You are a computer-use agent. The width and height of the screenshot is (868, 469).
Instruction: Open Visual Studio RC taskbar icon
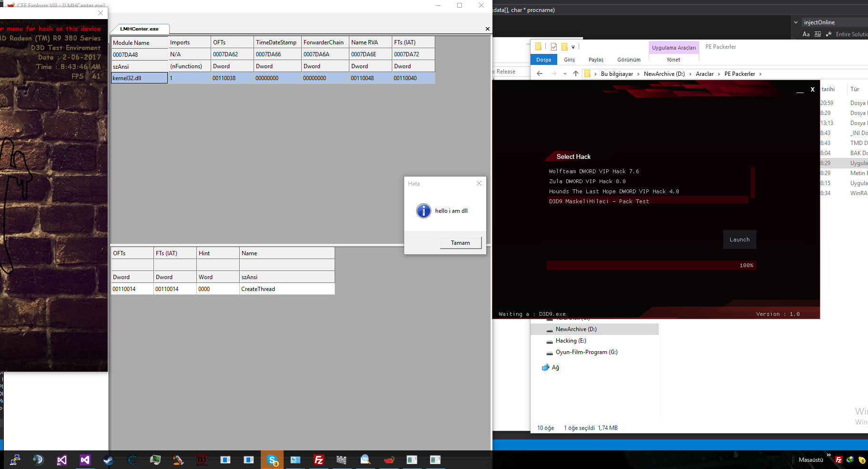pos(62,460)
